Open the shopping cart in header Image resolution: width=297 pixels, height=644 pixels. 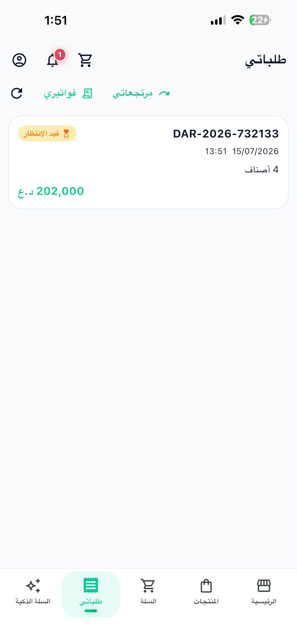pyautogui.click(x=85, y=60)
